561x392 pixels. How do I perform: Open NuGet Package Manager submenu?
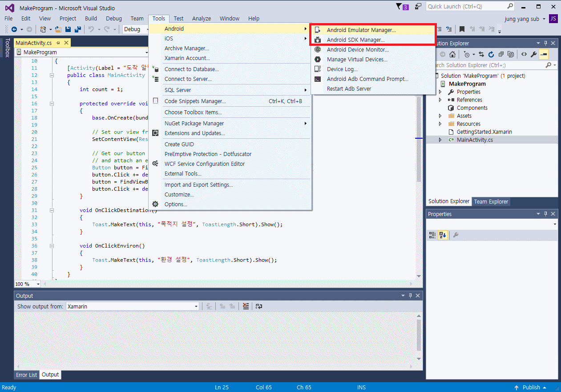click(x=230, y=124)
